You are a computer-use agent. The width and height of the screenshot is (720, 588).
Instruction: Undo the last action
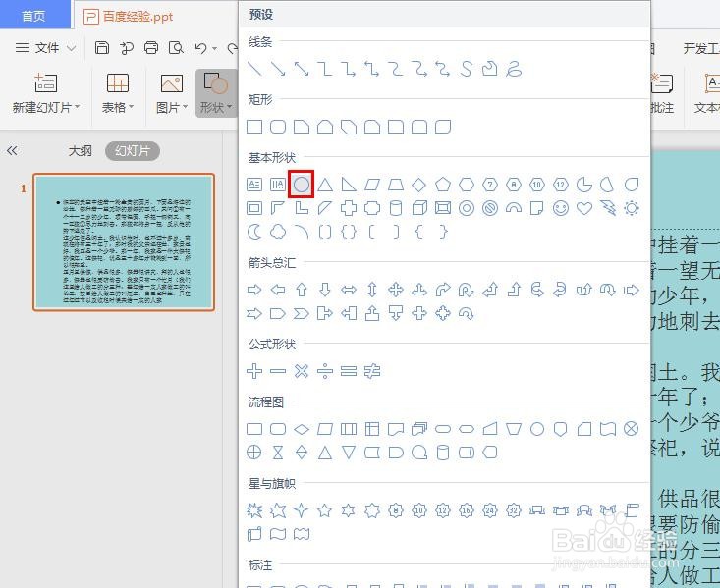(200, 48)
